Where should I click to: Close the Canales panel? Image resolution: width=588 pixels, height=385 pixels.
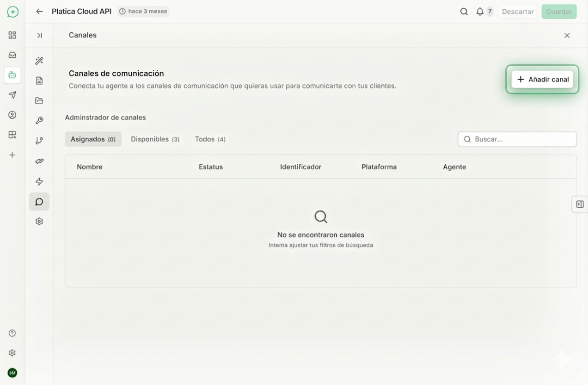567,36
